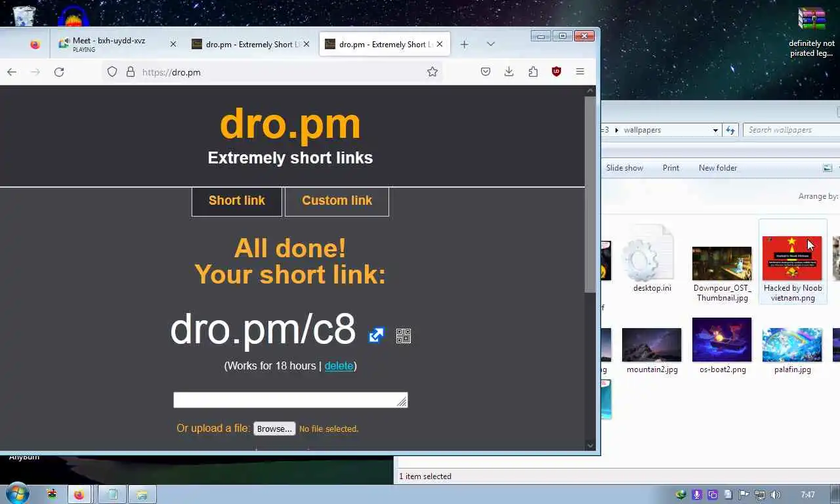Open a new Firefox tab
The width and height of the screenshot is (840, 504).
(464, 45)
